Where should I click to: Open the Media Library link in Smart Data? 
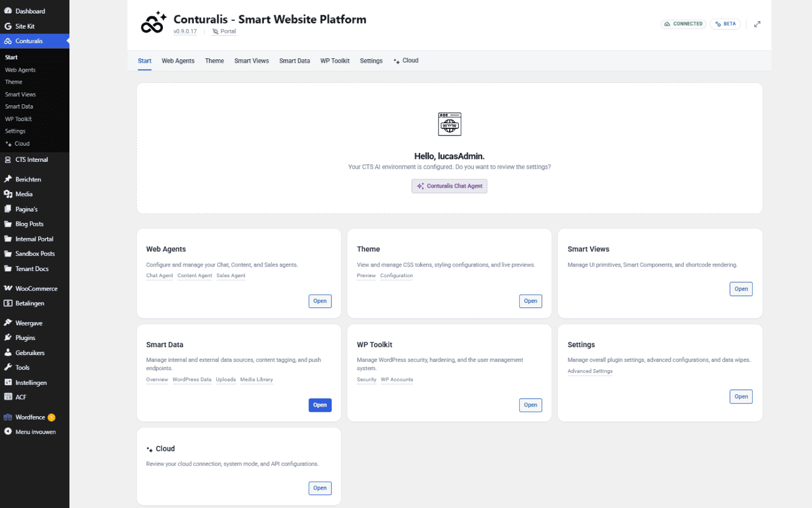[x=256, y=380]
